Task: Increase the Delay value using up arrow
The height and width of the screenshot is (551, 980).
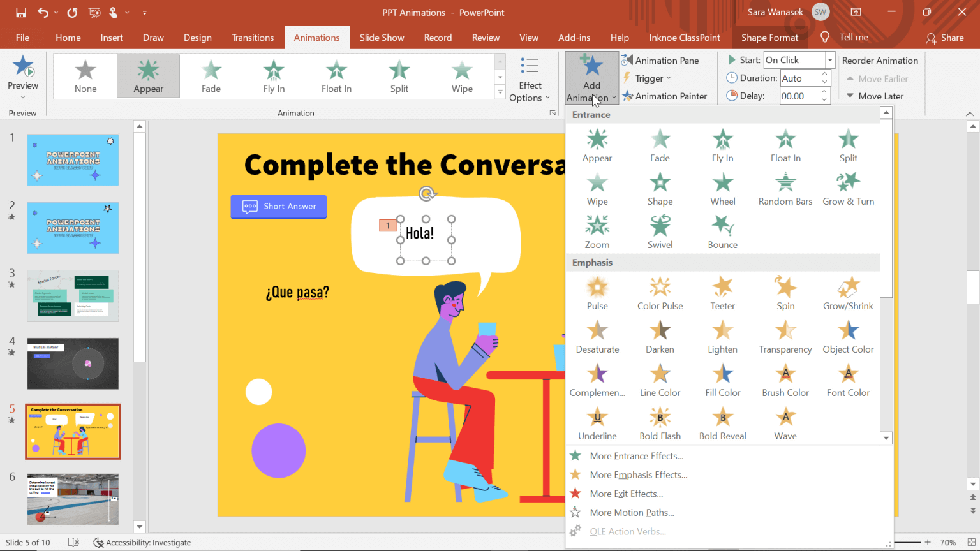Action: click(x=823, y=91)
